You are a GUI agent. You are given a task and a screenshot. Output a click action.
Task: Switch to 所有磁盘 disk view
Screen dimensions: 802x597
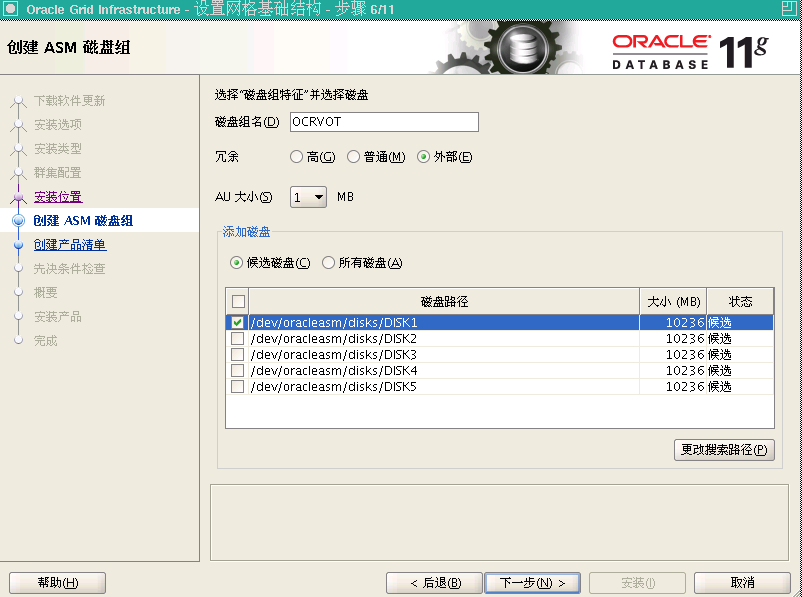pos(330,262)
